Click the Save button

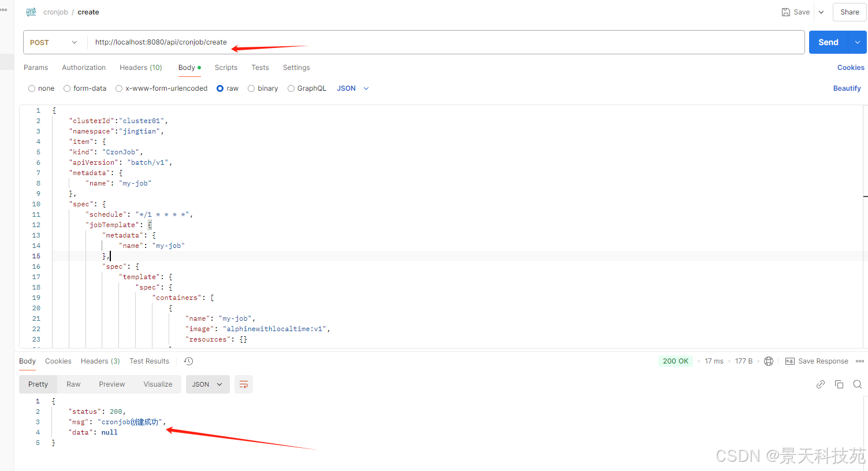click(796, 12)
